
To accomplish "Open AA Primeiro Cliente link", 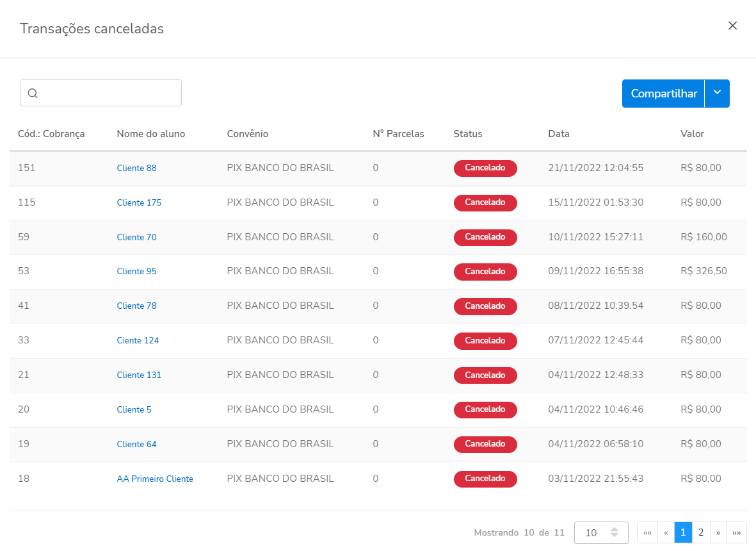I will tap(155, 479).
